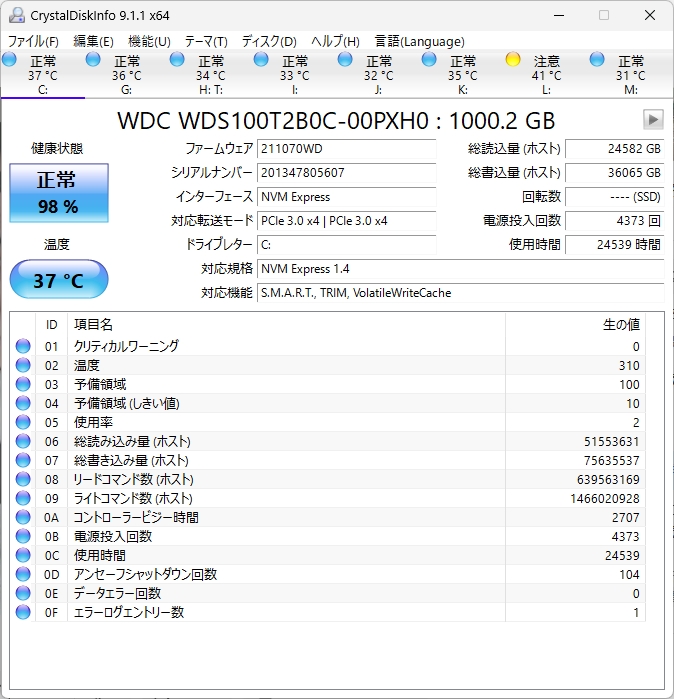This screenshot has height=699, width=674.
Task: Click power on count value 4373 回
Action: tap(615, 221)
